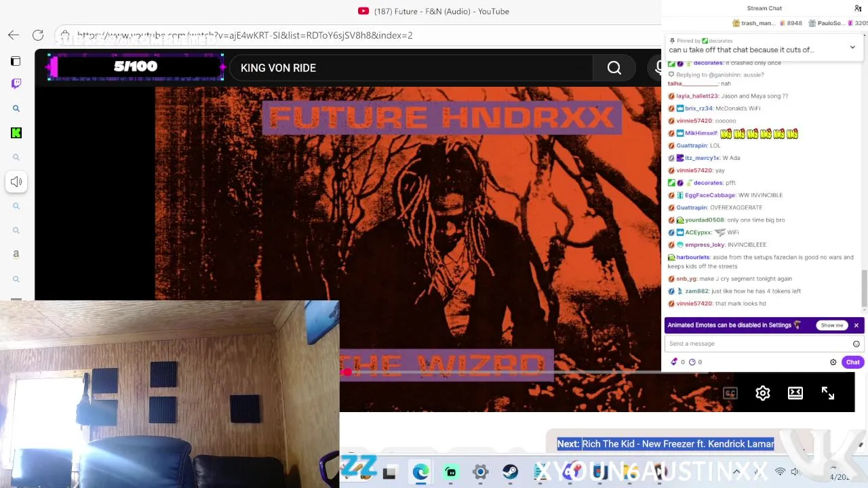Open the emote picker smiley
Screen dimensions: 868x488
point(856,344)
